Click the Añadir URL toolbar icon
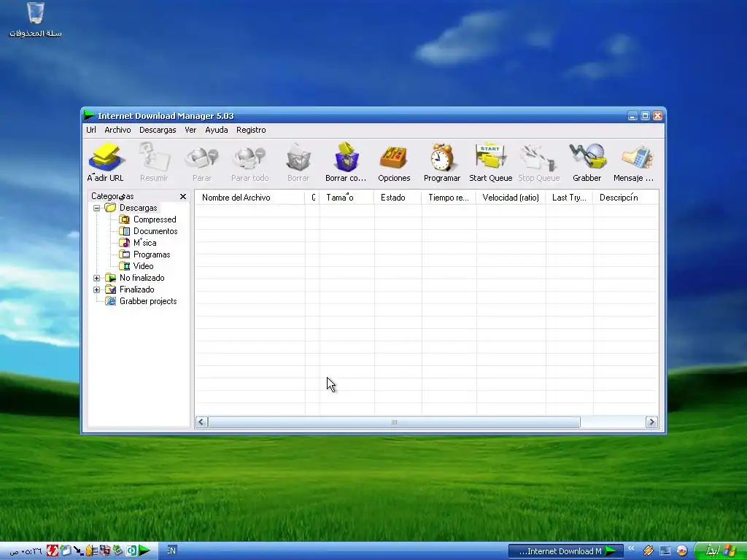The width and height of the screenshot is (747, 560). click(105, 163)
